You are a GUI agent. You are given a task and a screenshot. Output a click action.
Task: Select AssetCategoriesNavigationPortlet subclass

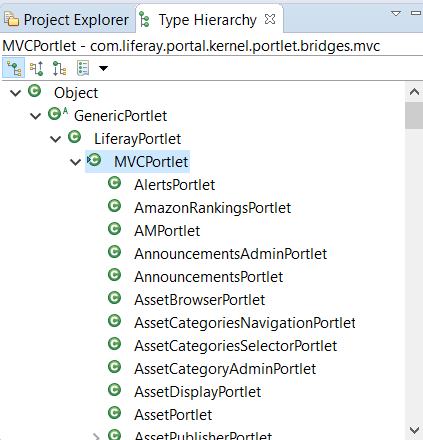tap(245, 323)
